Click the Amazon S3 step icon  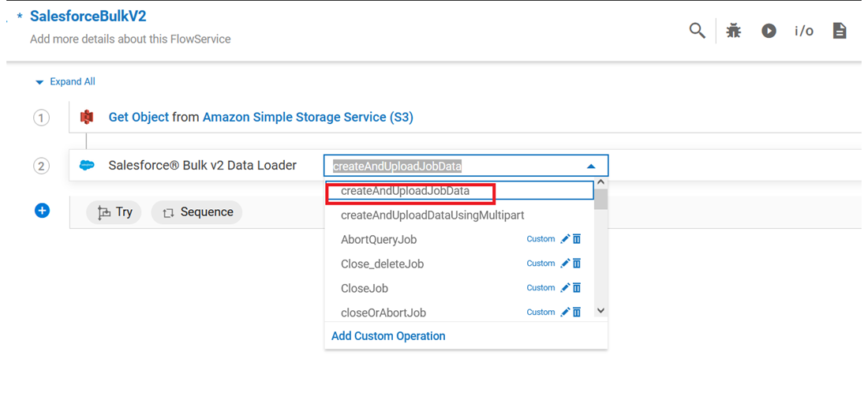coord(87,118)
